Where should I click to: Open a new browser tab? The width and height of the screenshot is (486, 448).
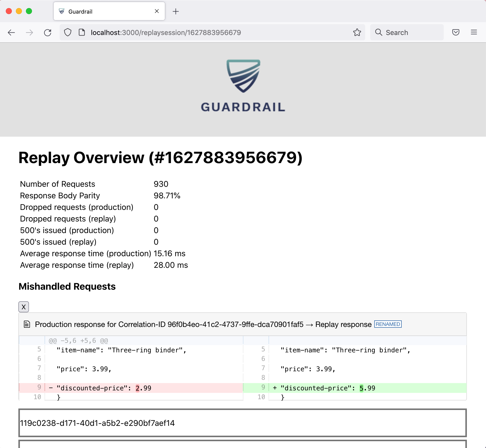coord(176,11)
